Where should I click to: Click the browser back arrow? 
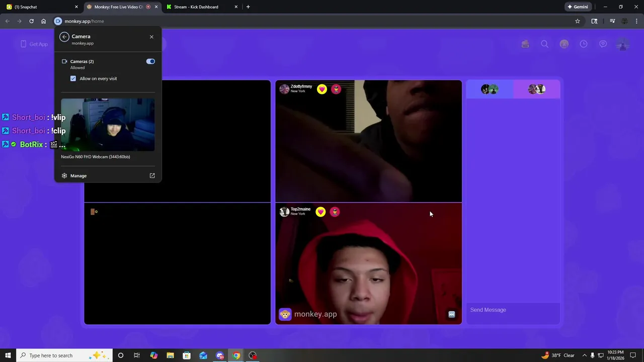pos(7,21)
